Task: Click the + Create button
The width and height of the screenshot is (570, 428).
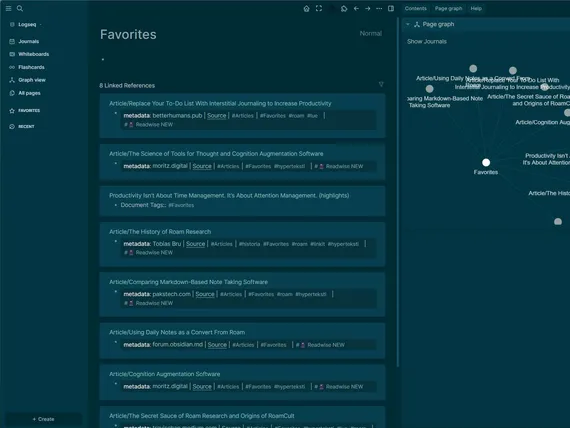Action: 44,419
